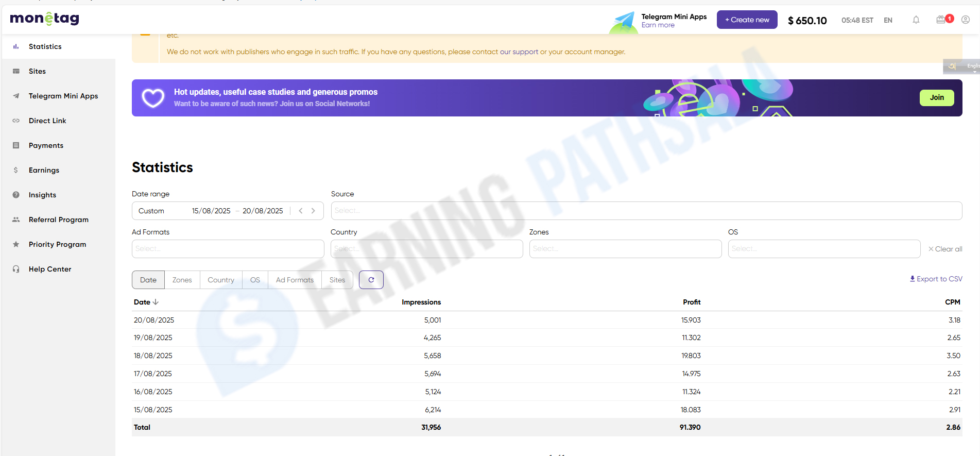Open the gift rewards icon with badge
The image size is (980, 456).
click(x=942, y=20)
